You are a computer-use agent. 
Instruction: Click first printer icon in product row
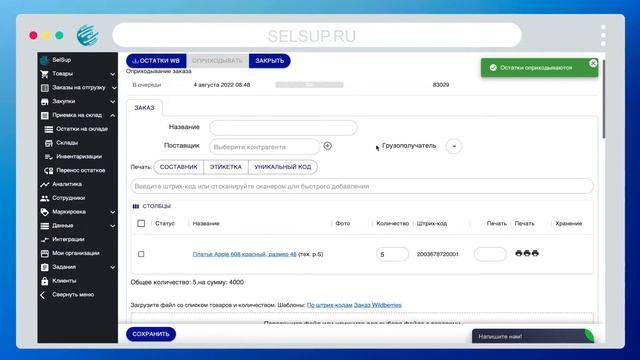point(518,253)
